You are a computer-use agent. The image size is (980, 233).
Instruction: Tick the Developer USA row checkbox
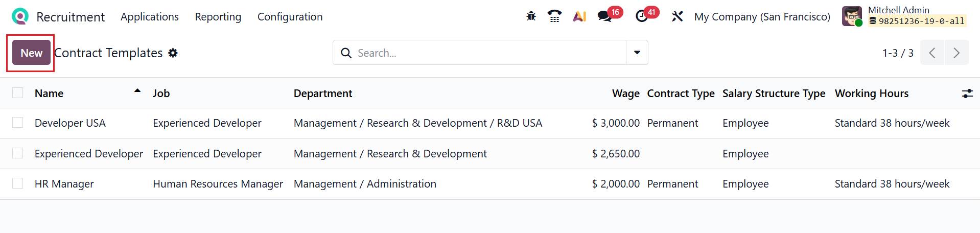point(18,123)
